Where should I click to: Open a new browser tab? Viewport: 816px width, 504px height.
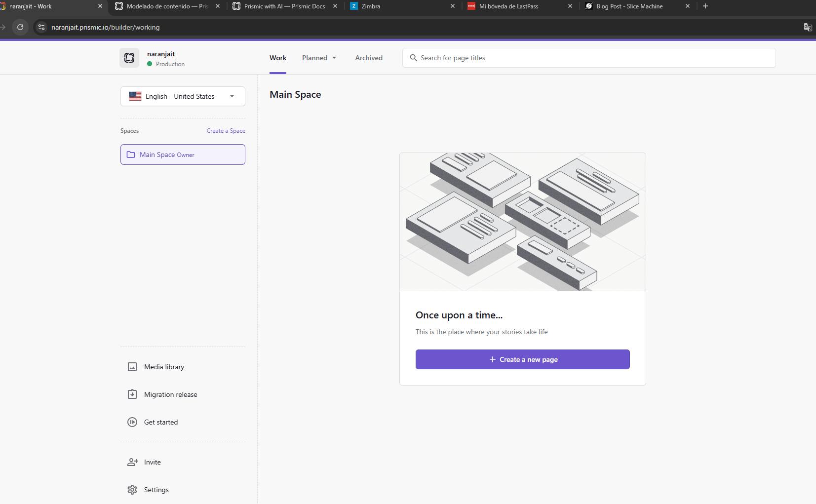pyautogui.click(x=705, y=6)
